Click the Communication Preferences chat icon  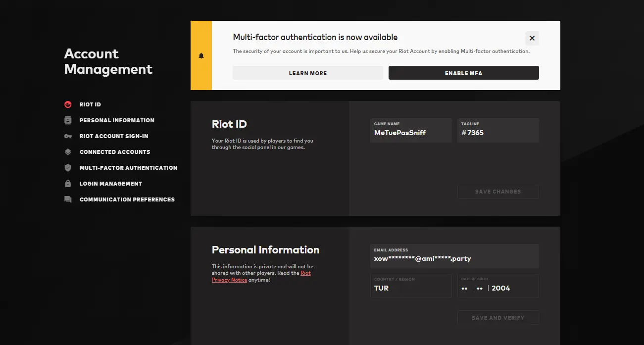[68, 199]
